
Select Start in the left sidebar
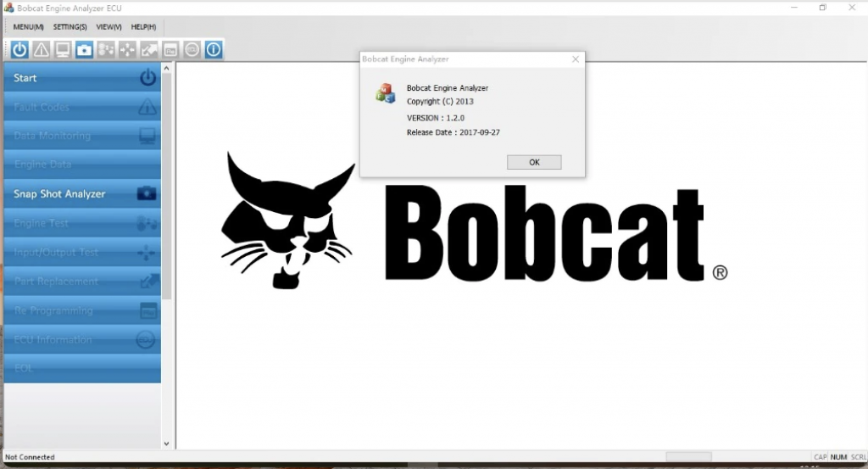tap(82, 77)
